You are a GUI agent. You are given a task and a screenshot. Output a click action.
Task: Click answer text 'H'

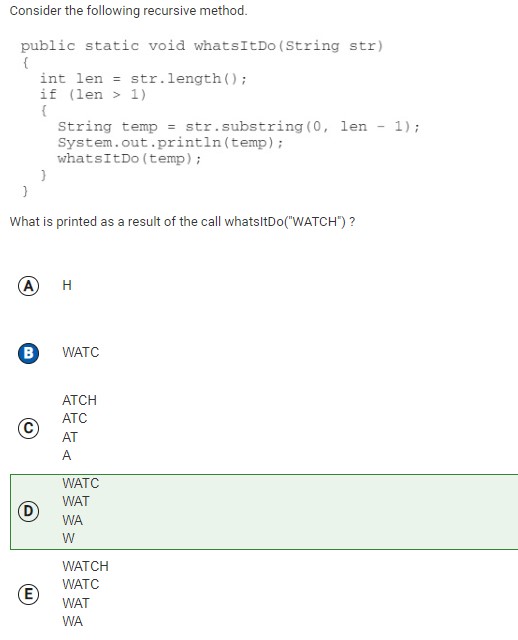pos(67,285)
